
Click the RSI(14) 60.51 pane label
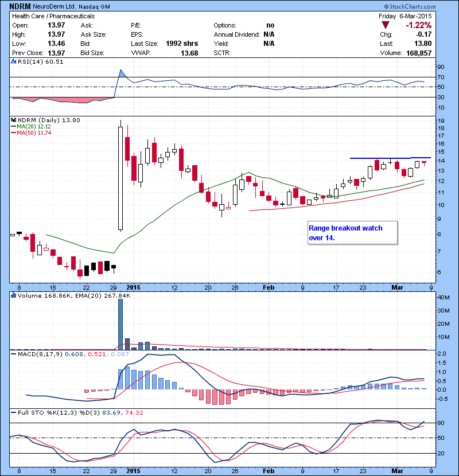point(40,61)
